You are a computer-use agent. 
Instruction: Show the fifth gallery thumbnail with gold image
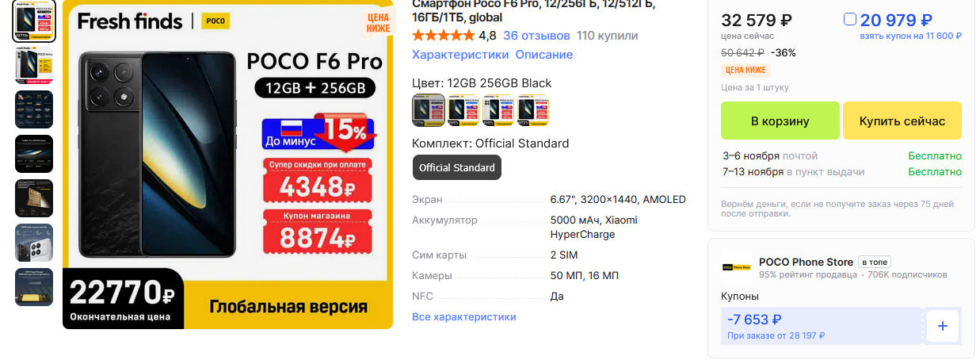(x=34, y=198)
